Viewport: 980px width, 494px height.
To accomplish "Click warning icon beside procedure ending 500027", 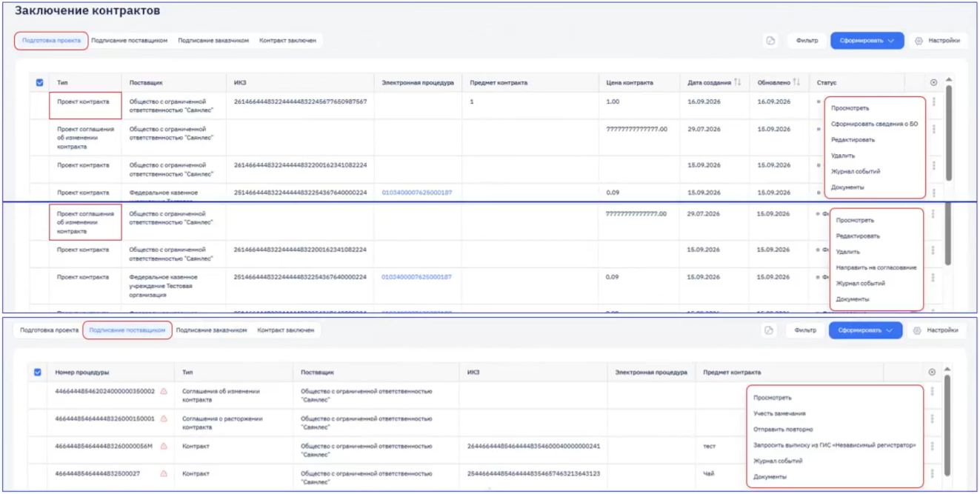I will 164,474.
